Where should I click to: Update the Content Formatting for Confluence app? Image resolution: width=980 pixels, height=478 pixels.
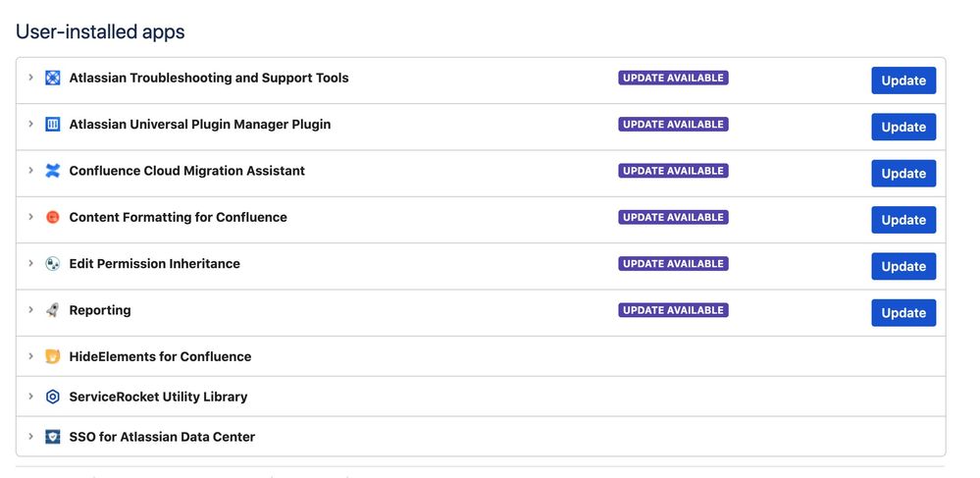pyautogui.click(x=903, y=220)
